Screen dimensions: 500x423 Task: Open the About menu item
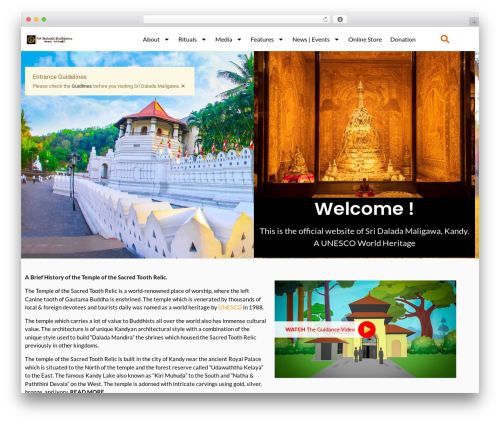point(151,40)
